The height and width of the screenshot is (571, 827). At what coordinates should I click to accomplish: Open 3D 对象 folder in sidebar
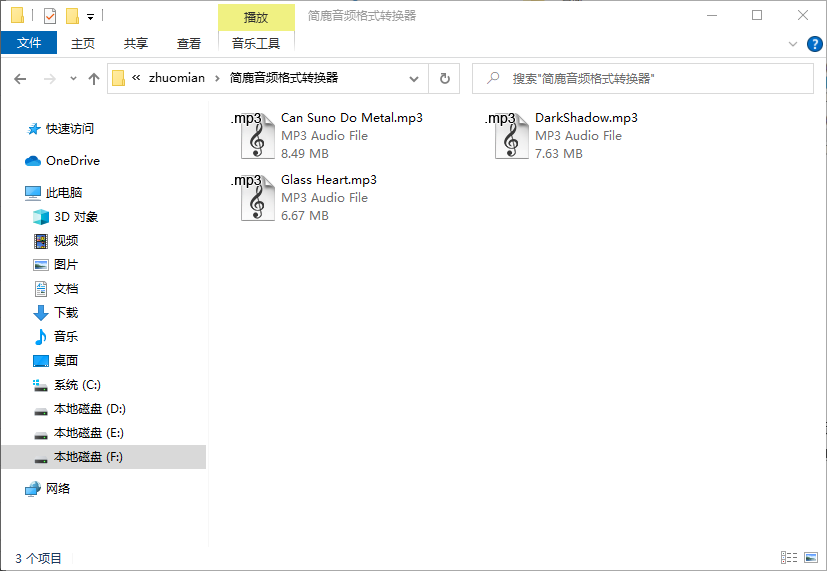click(x=76, y=217)
